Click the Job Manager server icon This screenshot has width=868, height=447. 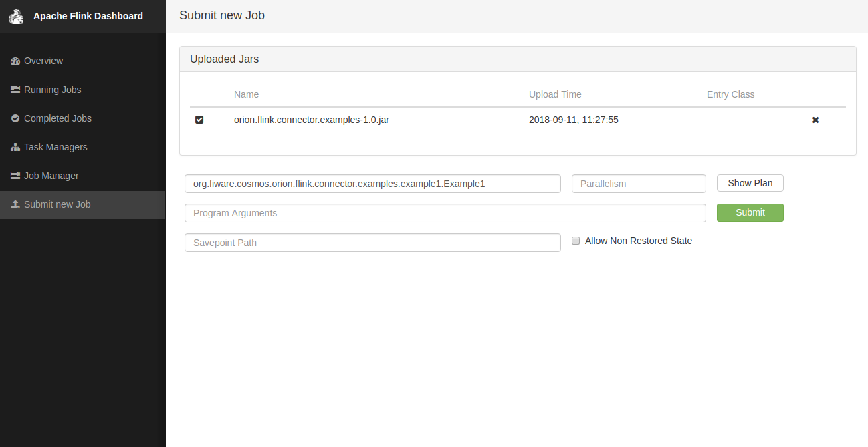(15, 176)
